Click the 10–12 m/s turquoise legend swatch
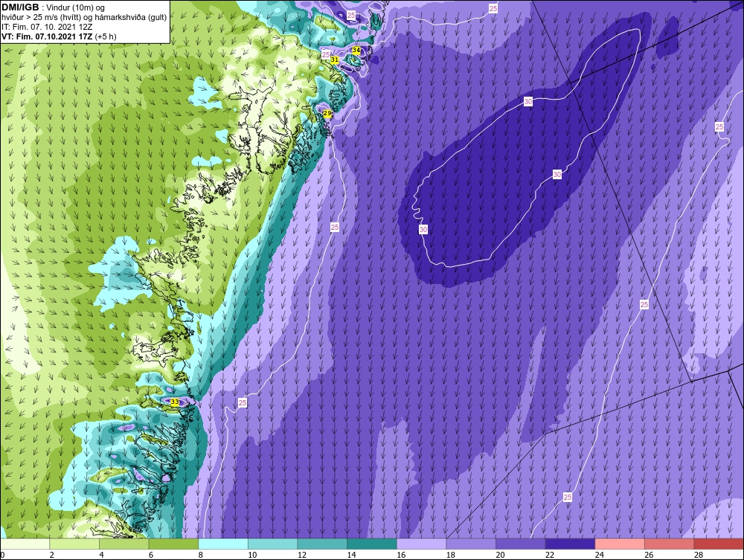 [x=273, y=544]
